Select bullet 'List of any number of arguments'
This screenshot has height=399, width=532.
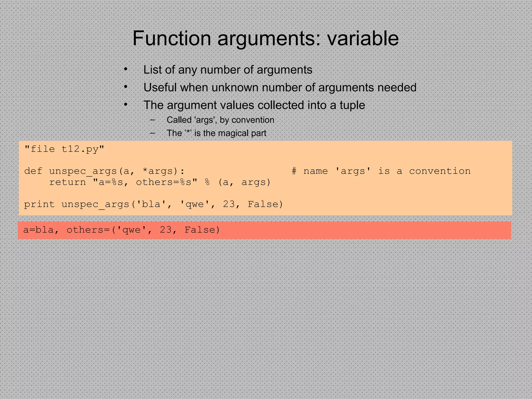228,70
